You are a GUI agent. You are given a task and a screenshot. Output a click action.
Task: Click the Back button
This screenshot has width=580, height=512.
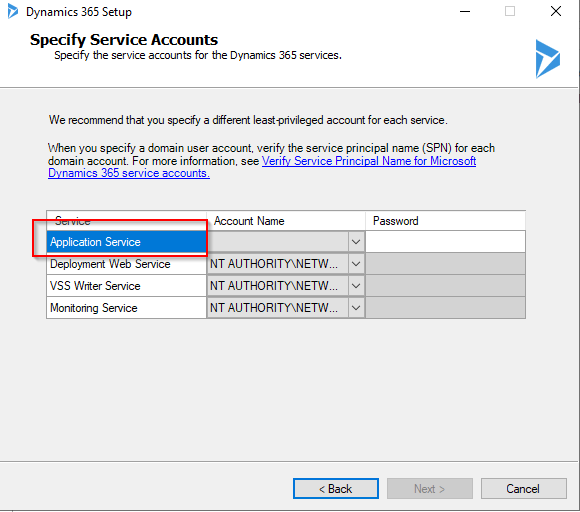pos(335,489)
